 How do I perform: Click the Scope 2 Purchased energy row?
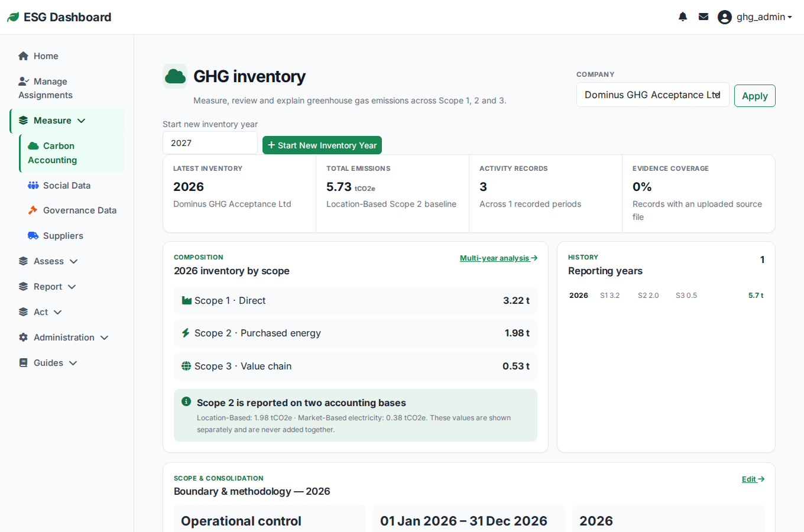[355, 333]
